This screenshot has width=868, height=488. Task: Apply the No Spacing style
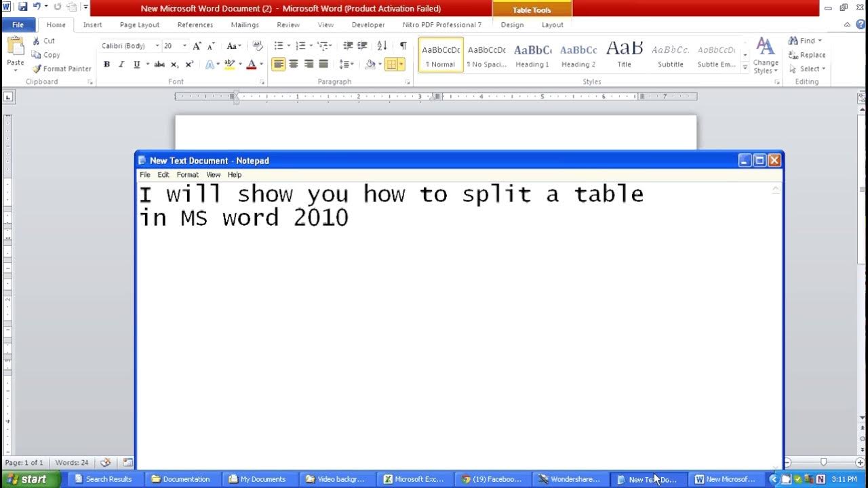point(486,54)
